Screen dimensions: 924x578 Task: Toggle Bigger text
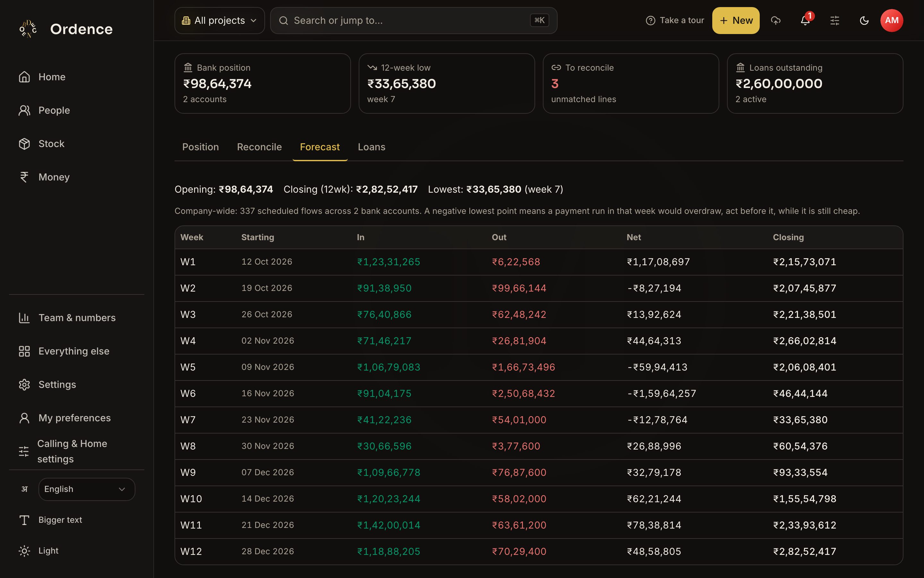(76, 520)
